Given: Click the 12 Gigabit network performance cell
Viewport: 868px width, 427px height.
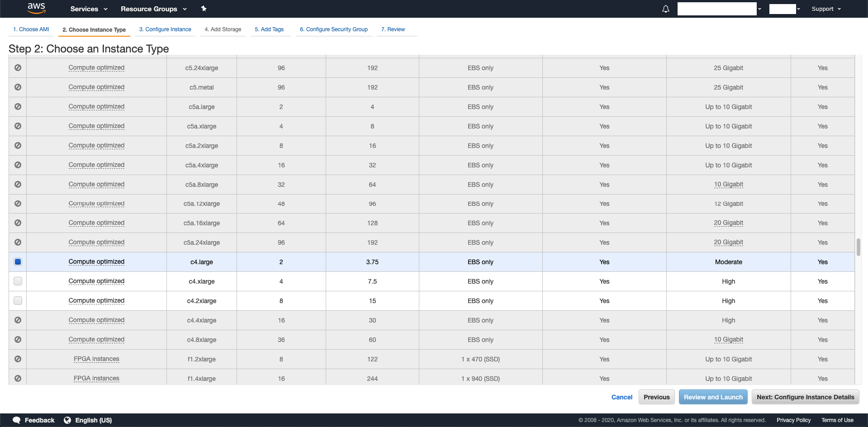Looking at the screenshot, I should pyautogui.click(x=729, y=204).
